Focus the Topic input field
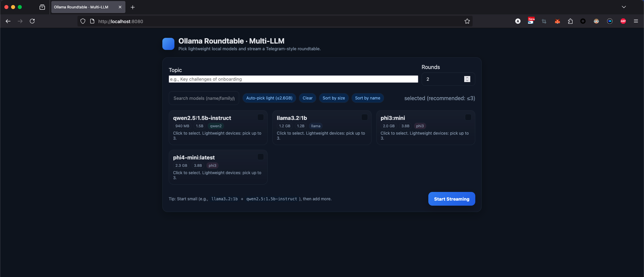The image size is (644, 277). tap(293, 79)
